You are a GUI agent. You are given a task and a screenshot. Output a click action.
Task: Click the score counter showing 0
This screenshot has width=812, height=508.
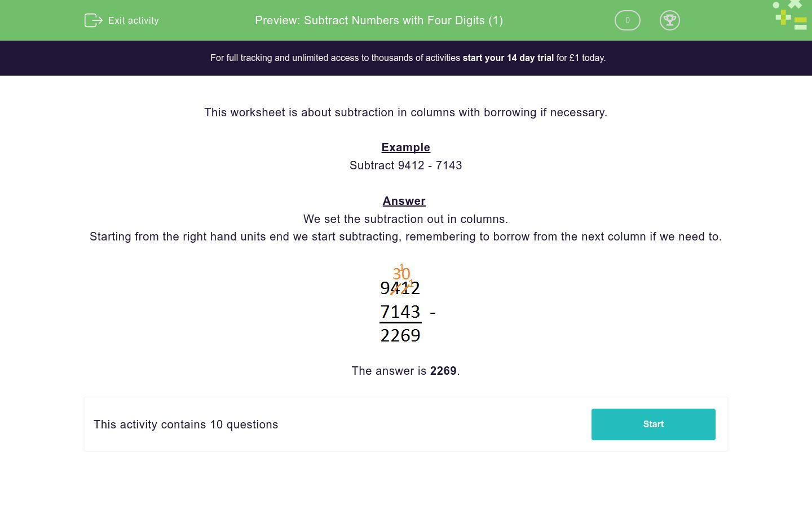(x=627, y=20)
